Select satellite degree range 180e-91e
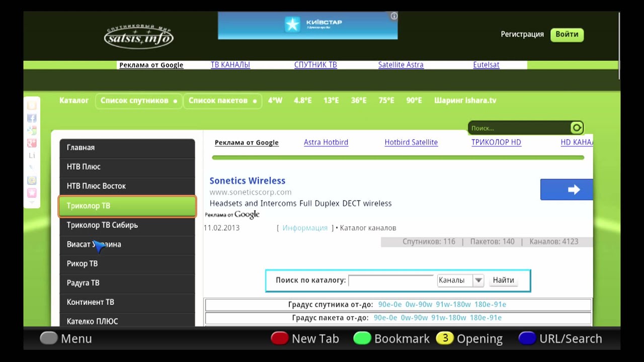The height and width of the screenshot is (362, 644). (491, 305)
